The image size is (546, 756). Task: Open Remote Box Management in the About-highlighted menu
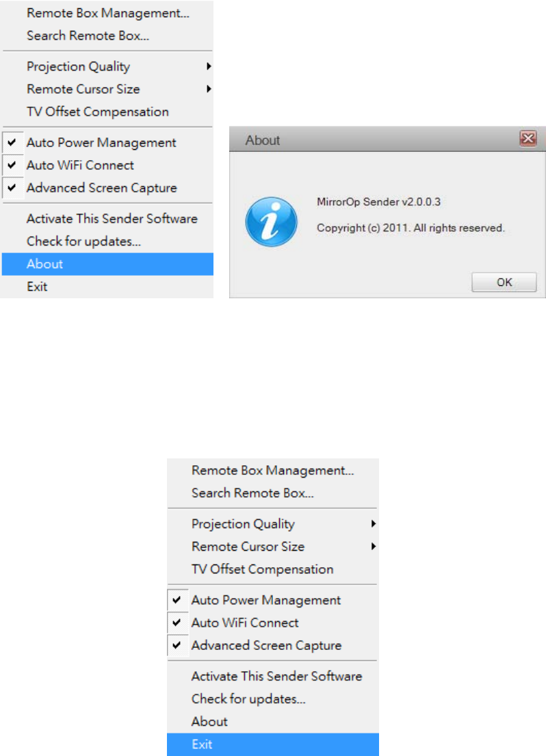tap(107, 12)
